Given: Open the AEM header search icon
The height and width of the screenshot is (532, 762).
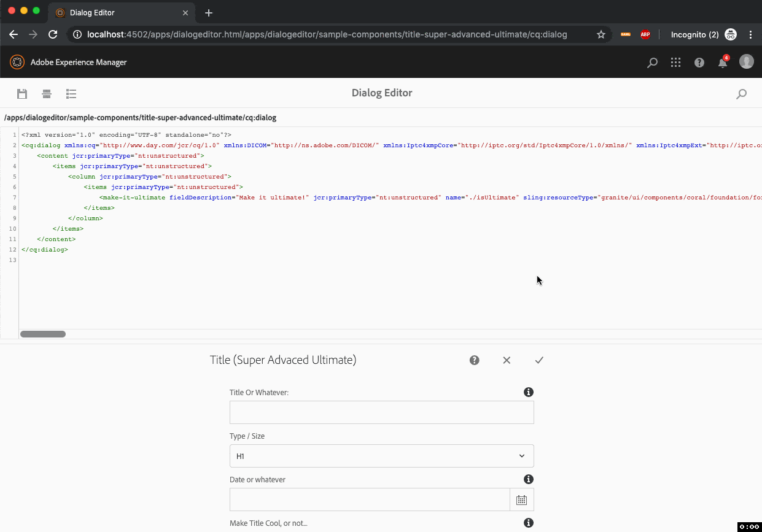Looking at the screenshot, I should [653, 62].
